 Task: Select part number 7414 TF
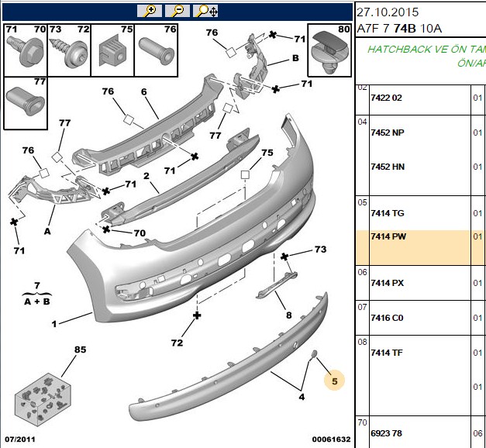(387, 353)
